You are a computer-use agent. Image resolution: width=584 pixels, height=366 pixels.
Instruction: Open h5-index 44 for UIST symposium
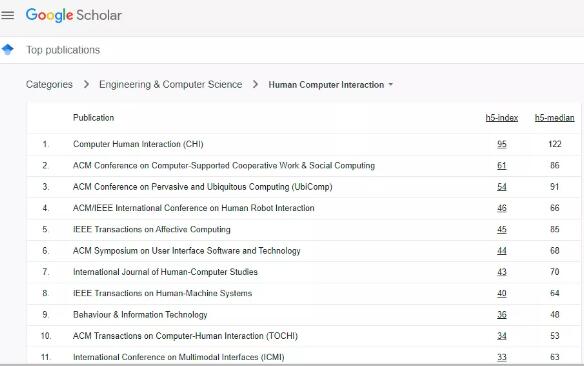502,251
